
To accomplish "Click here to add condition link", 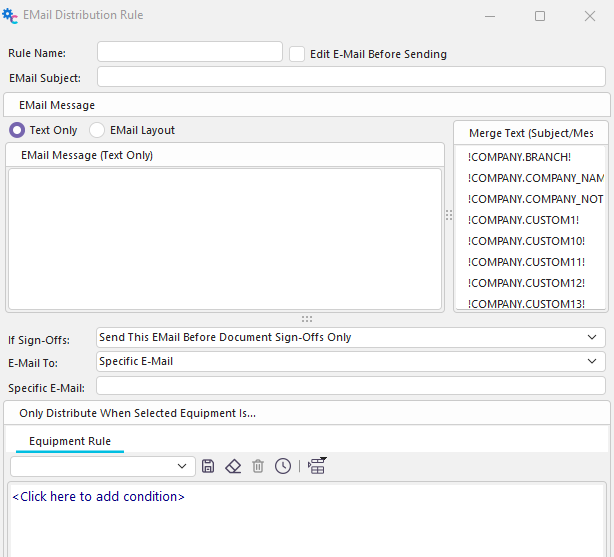I will pos(98,497).
